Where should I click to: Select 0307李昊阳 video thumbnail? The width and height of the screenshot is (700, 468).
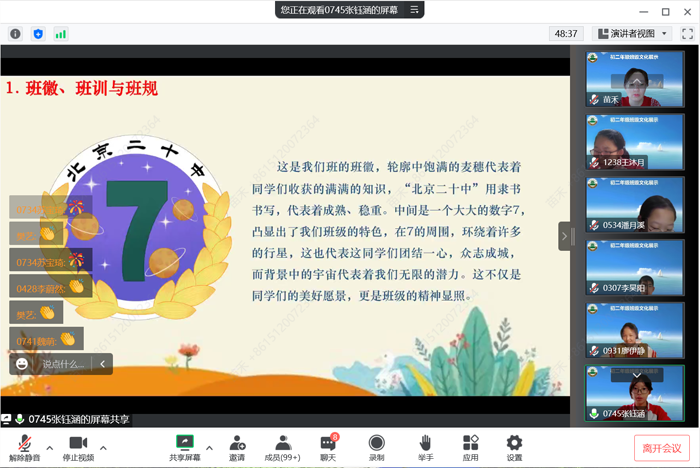click(x=634, y=268)
